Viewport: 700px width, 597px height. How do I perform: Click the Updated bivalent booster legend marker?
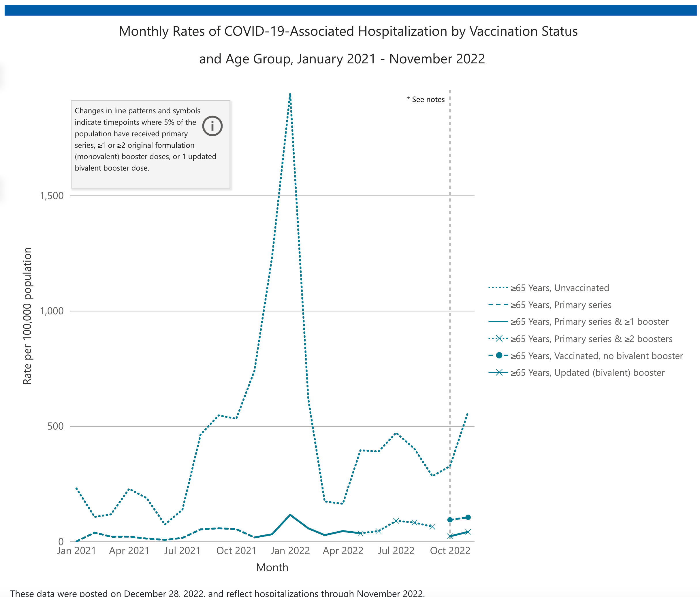tap(499, 373)
